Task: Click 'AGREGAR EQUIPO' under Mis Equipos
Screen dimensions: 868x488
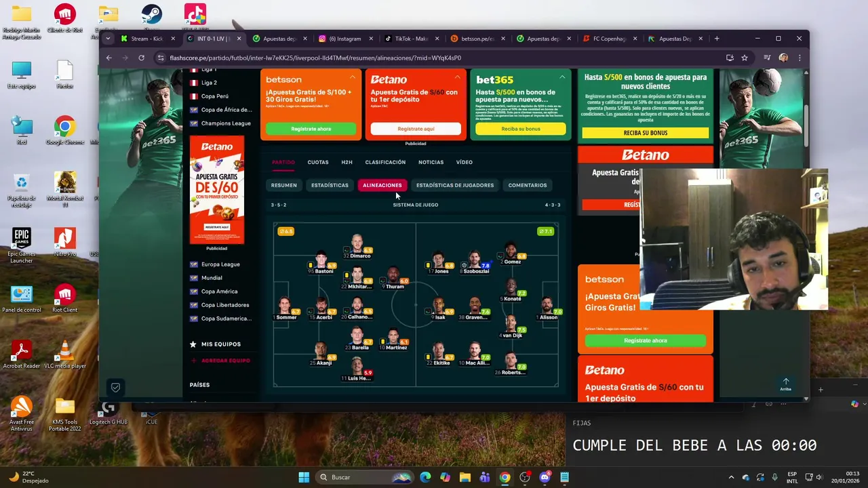Action: point(220,361)
